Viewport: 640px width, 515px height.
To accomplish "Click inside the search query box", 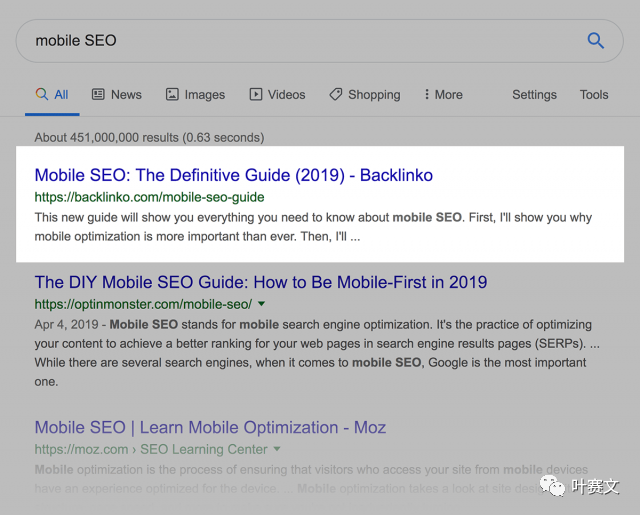I will tap(300, 41).
